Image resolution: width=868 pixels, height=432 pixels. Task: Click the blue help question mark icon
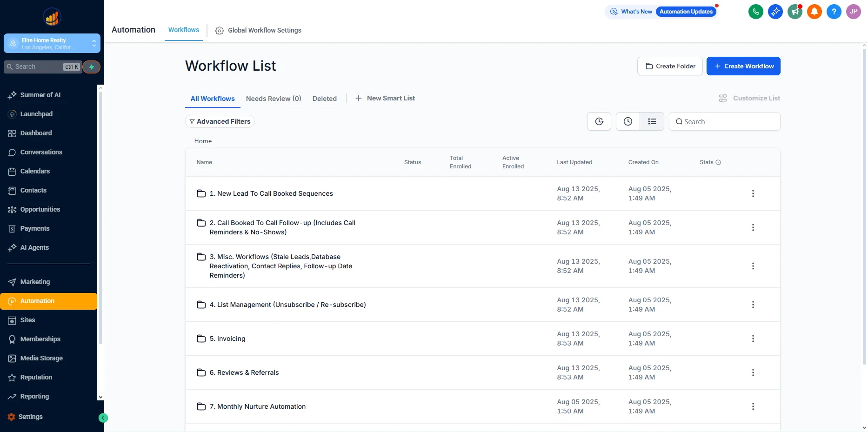(x=834, y=12)
